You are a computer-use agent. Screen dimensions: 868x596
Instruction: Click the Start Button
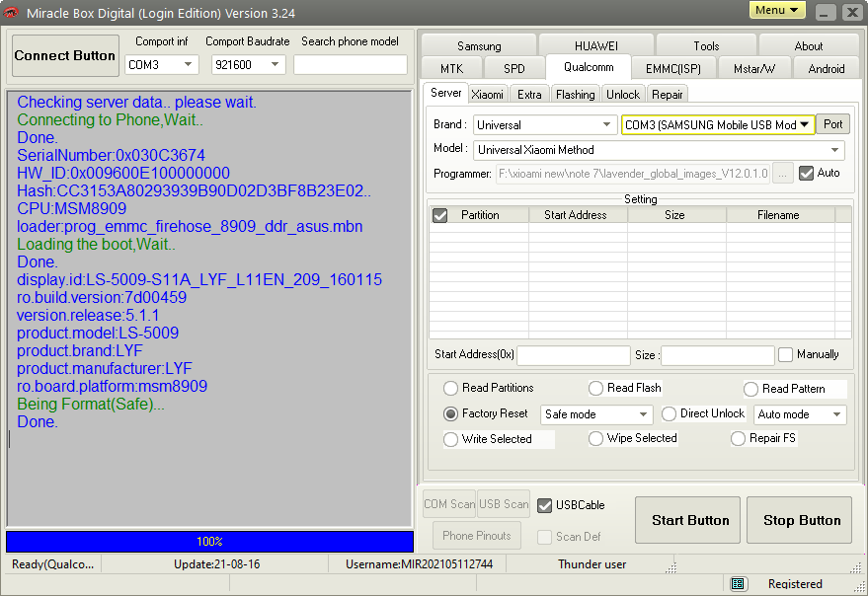(687, 520)
